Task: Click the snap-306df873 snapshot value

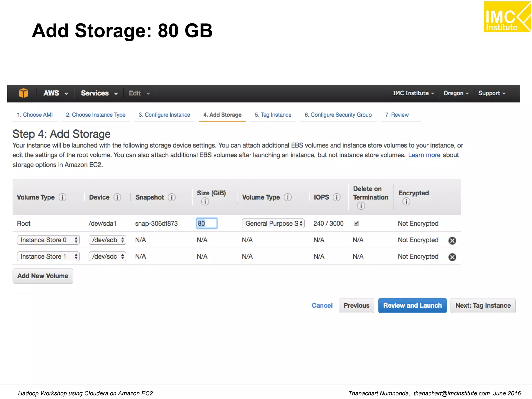Action: 156,223
